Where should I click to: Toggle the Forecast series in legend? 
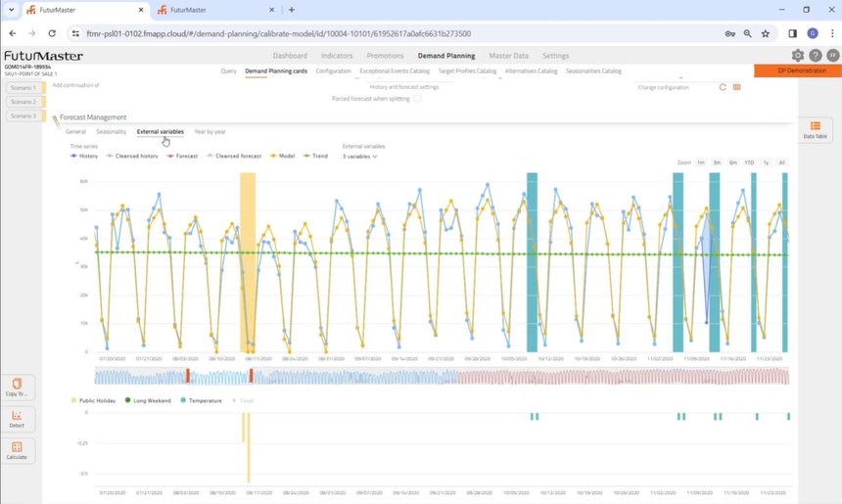pos(182,156)
